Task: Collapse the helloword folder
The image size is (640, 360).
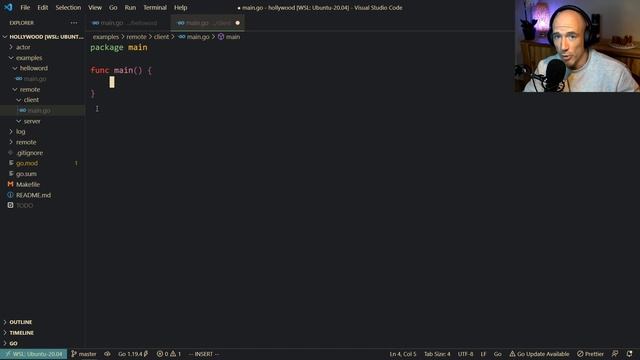Action: [43, 68]
